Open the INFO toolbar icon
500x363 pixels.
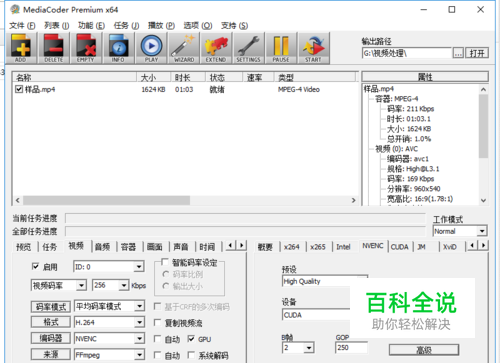118,48
